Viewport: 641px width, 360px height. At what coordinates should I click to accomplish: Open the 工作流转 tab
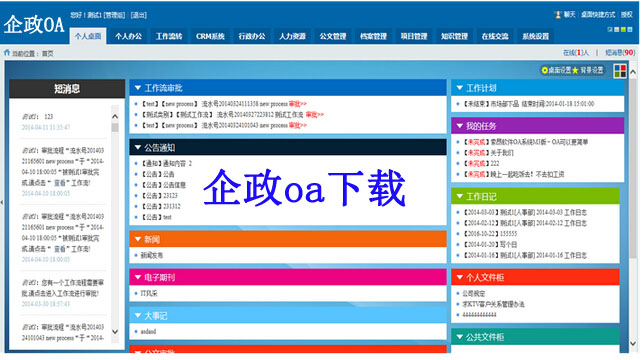tap(169, 36)
